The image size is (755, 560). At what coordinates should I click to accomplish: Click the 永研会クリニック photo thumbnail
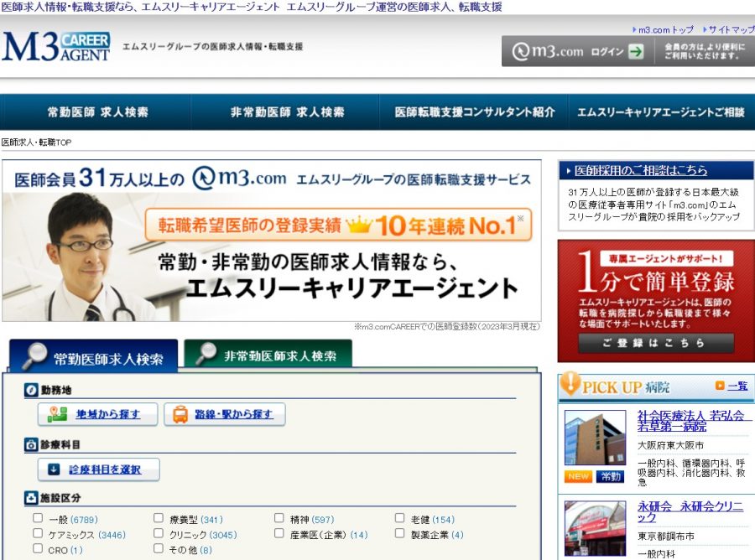pos(595,528)
